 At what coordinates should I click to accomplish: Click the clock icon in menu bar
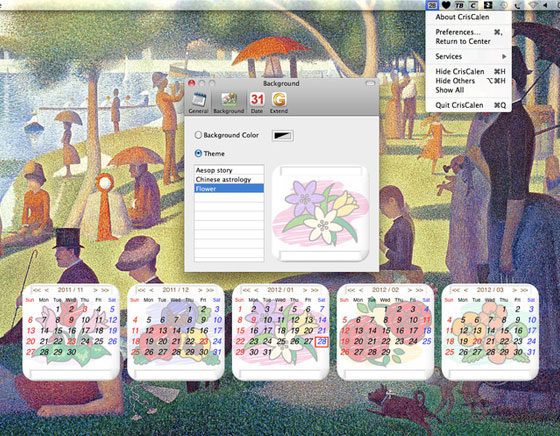[x=504, y=5]
